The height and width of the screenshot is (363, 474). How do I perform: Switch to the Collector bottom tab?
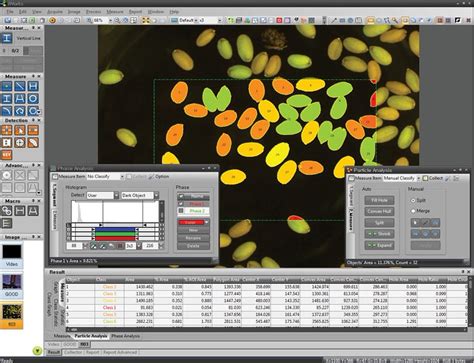73,352
